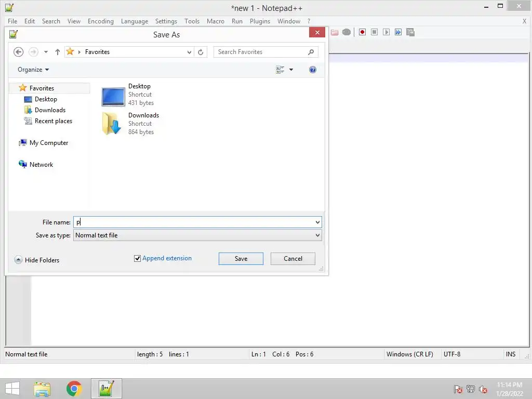Open the Save as type combo box
Viewport: 532px width, 399px height.
[197, 235]
